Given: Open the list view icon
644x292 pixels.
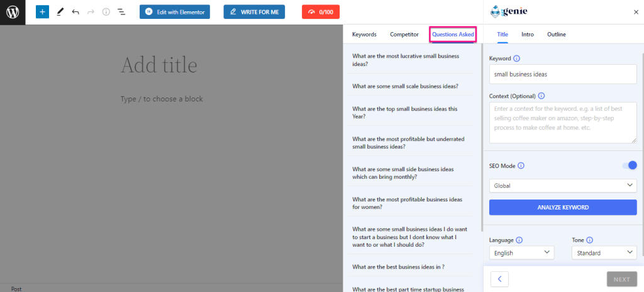Looking at the screenshot, I should tap(121, 12).
